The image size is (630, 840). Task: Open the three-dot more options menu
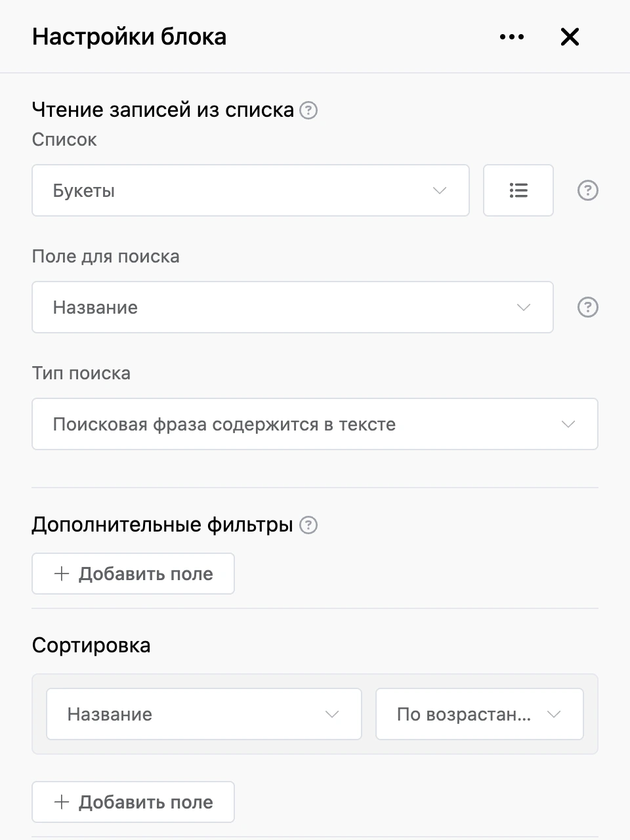coord(511,37)
